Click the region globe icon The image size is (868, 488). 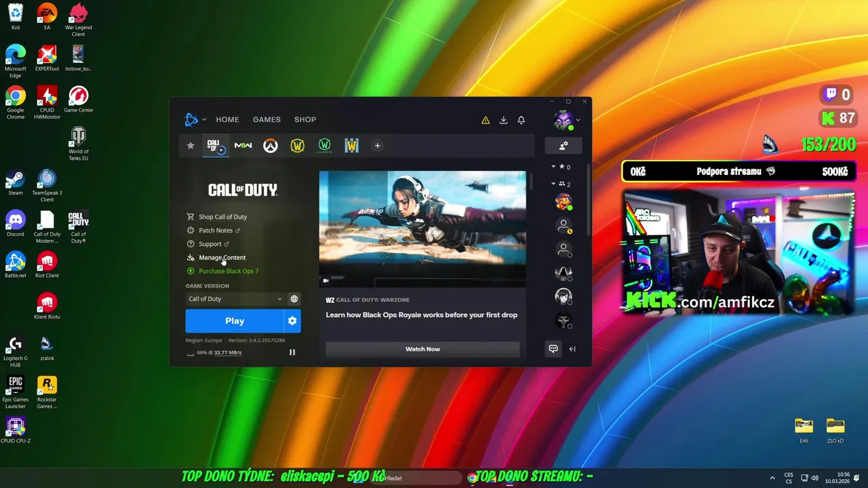click(294, 299)
